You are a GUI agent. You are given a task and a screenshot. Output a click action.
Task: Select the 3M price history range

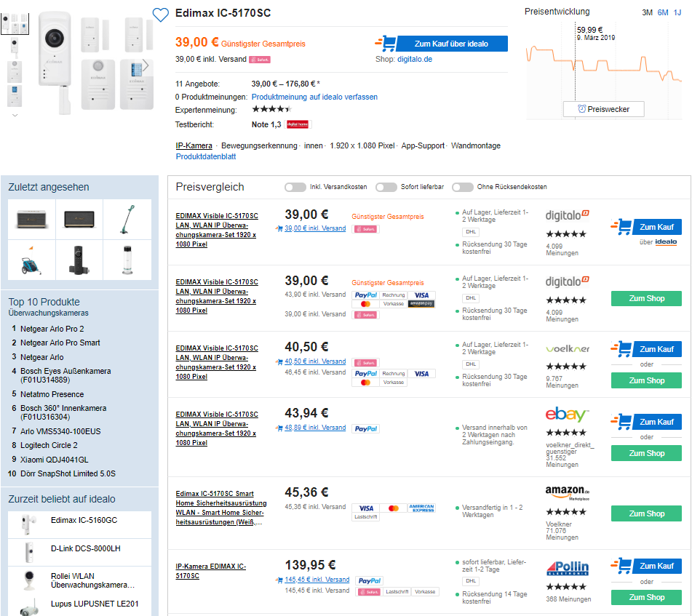(647, 12)
